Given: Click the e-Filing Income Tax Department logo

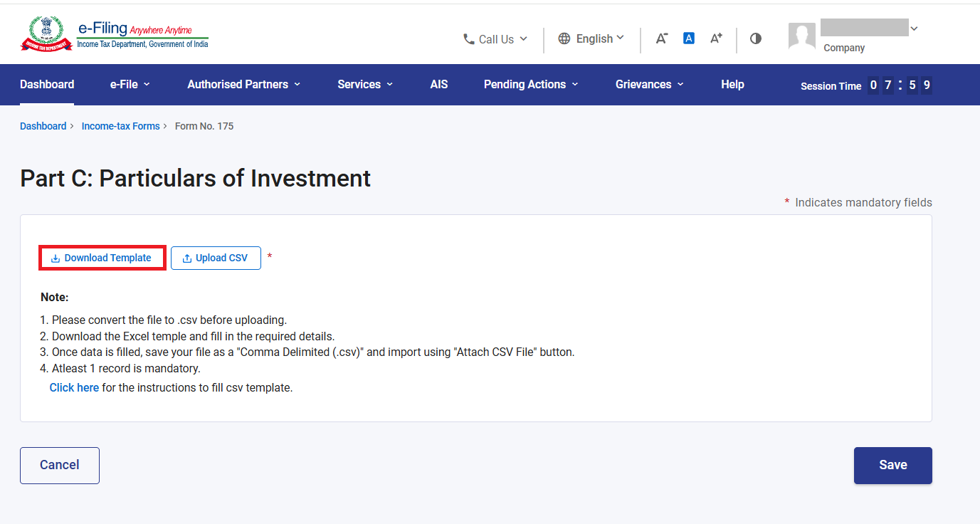Looking at the screenshot, I should point(115,34).
